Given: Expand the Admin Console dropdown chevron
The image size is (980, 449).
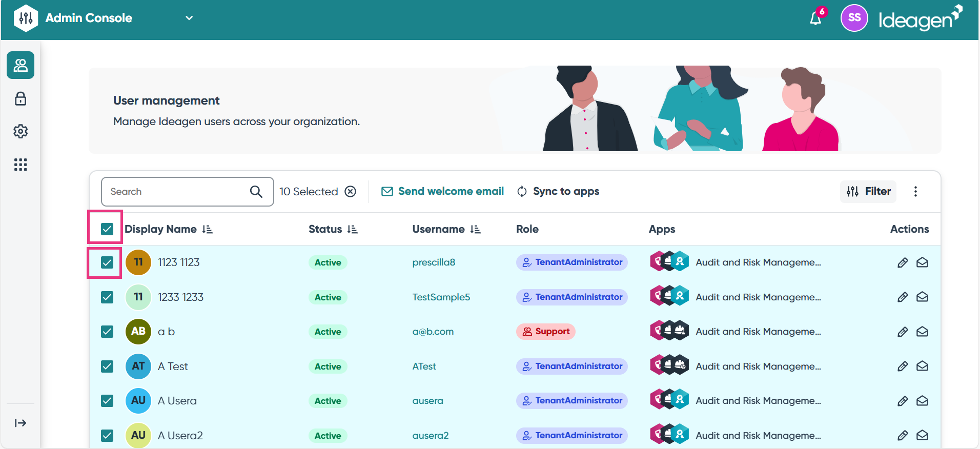Looking at the screenshot, I should [x=189, y=18].
